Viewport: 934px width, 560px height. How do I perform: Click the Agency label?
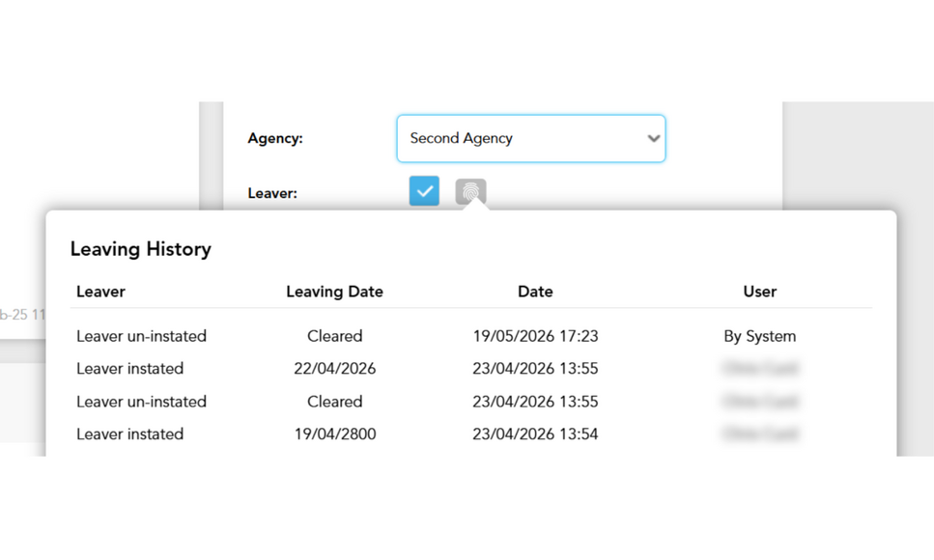(275, 138)
